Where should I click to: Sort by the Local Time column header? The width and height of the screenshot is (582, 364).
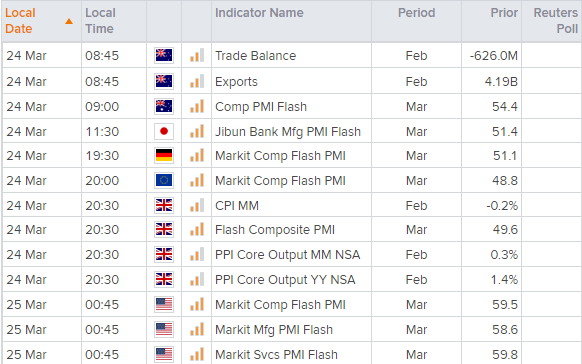100,21
